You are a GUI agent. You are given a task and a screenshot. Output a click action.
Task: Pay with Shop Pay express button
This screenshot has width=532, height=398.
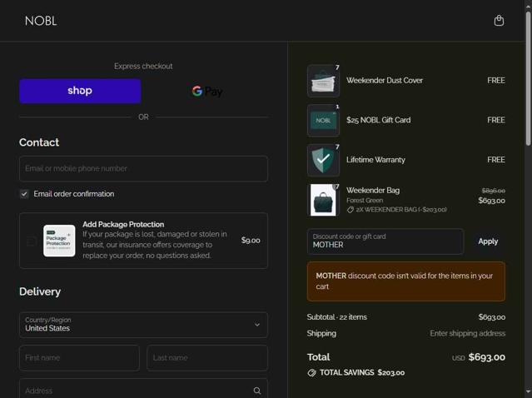coord(80,91)
